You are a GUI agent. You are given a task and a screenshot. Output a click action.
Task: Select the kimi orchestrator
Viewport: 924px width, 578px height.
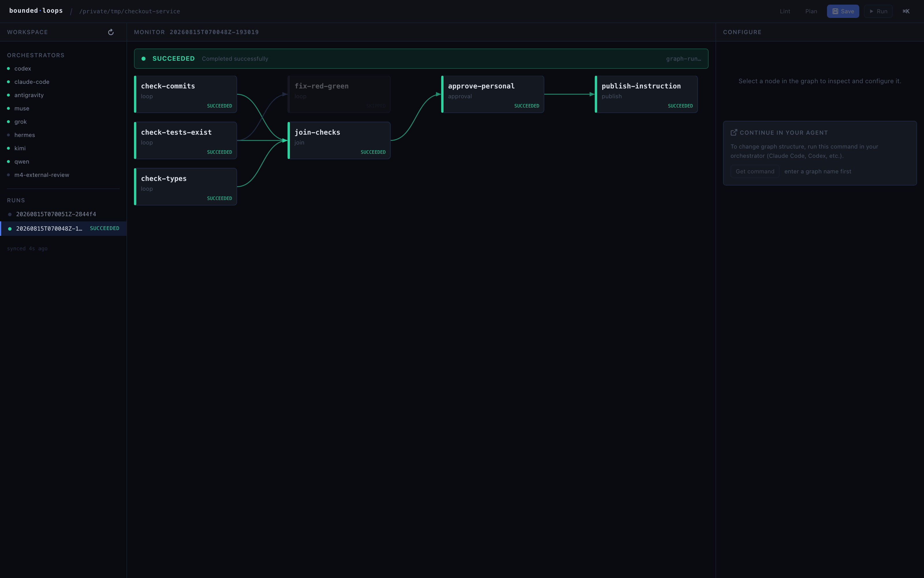(x=64, y=148)
